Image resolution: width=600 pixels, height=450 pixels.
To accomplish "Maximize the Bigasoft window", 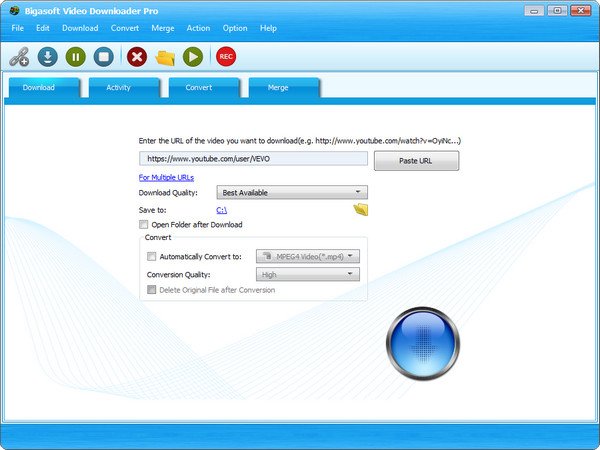I will pos(558,10).
